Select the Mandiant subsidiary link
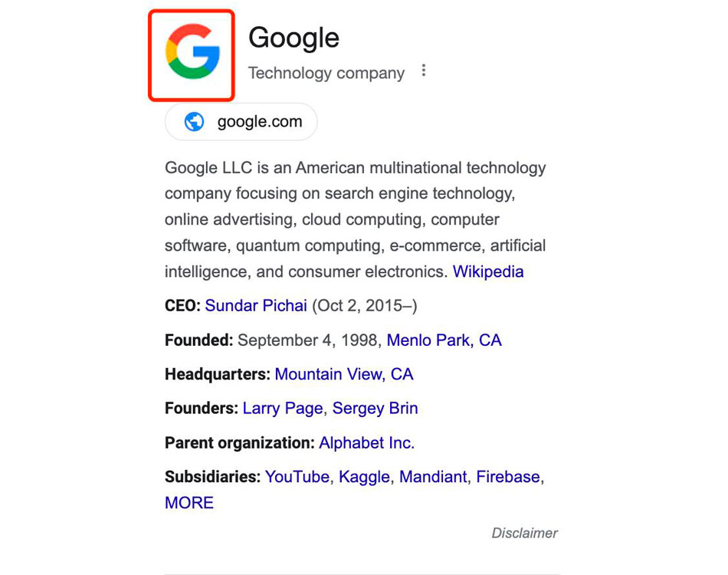Screen dimensions: 728x575 433,477
